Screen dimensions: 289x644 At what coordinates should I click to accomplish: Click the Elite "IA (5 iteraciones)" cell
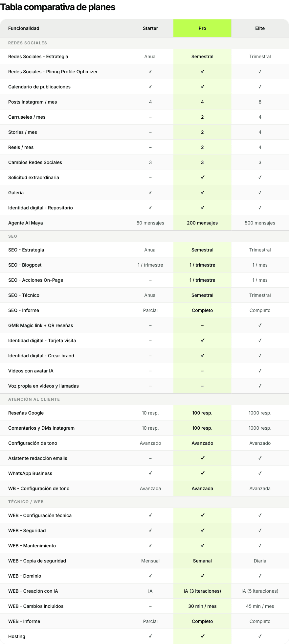tap(260, 591)
